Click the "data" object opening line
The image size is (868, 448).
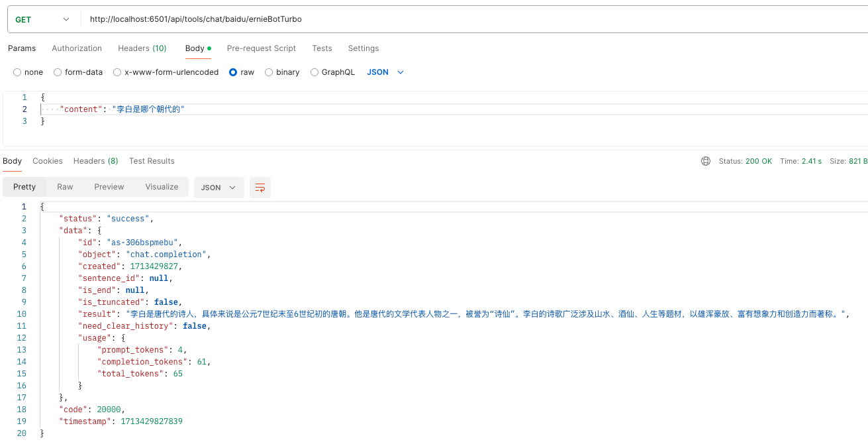pyautogui.click(x=81, y=231)
